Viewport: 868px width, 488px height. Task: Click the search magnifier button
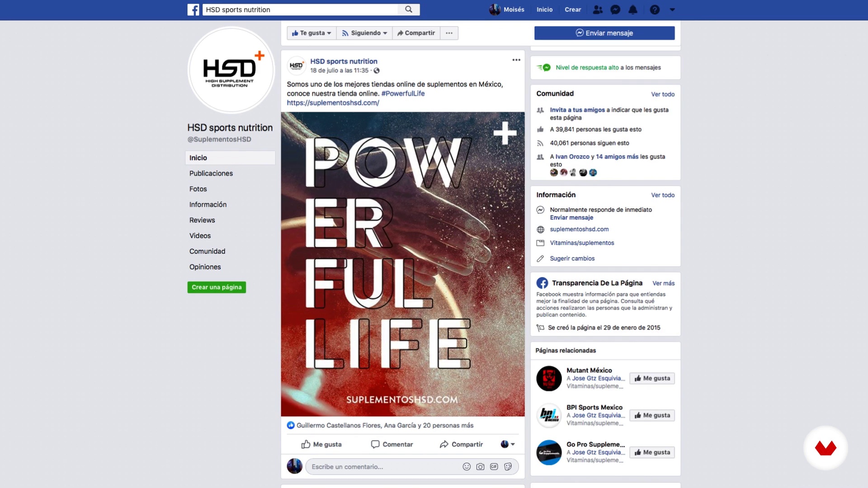[409, 9]
